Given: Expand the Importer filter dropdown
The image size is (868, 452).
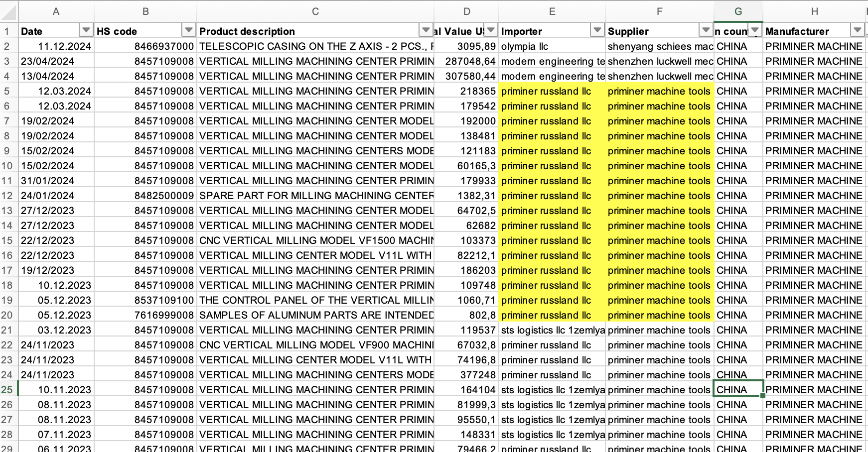Looking at the screenshot, I should pos(597,30).
